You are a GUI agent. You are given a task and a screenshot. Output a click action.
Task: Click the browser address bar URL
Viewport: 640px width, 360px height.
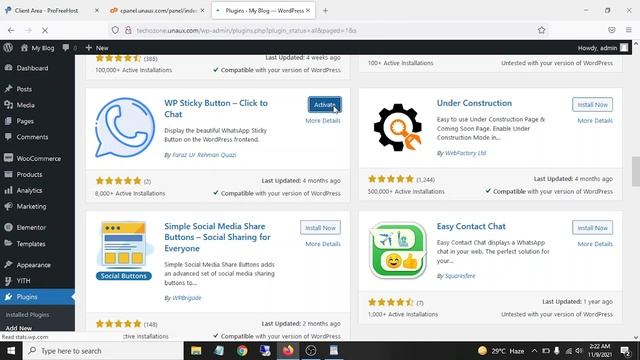(247, 31)
